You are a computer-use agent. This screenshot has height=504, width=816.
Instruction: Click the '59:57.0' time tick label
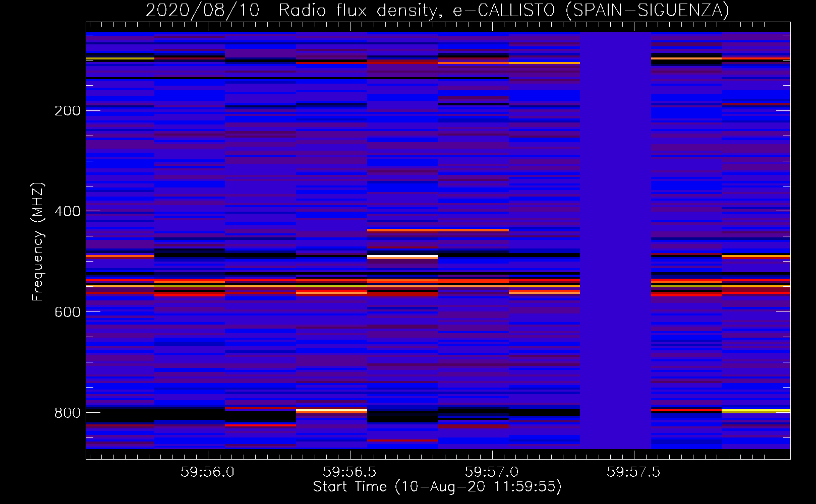coord(492,472)
